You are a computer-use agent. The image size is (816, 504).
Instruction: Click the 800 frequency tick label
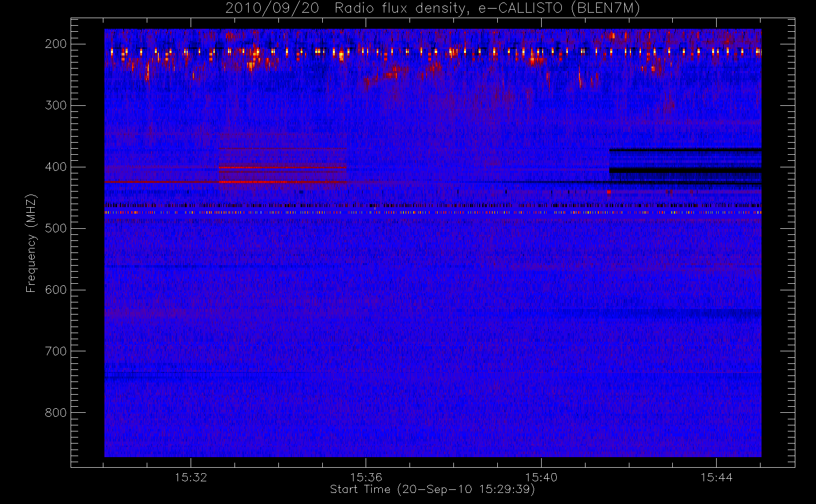(x=56, y=413)
